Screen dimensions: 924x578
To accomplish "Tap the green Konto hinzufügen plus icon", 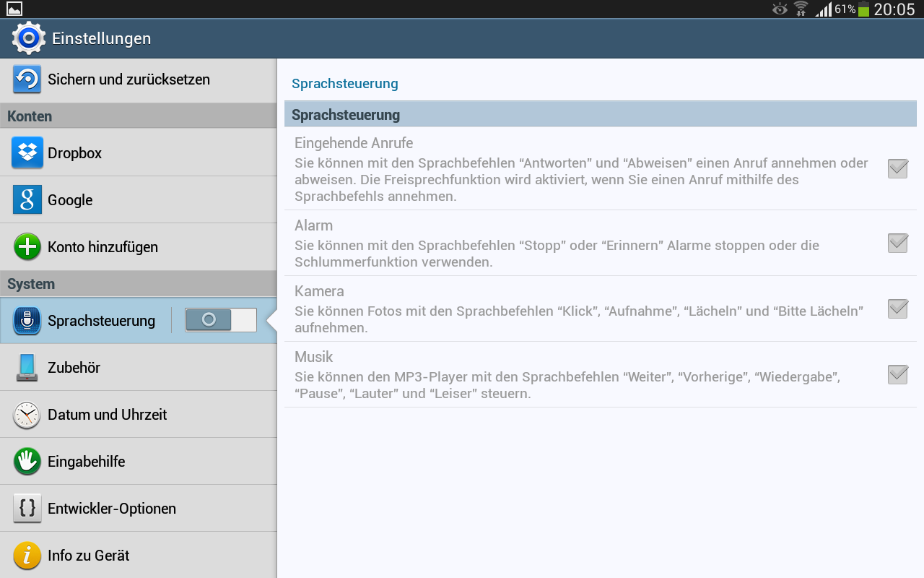I will (27, 247).
